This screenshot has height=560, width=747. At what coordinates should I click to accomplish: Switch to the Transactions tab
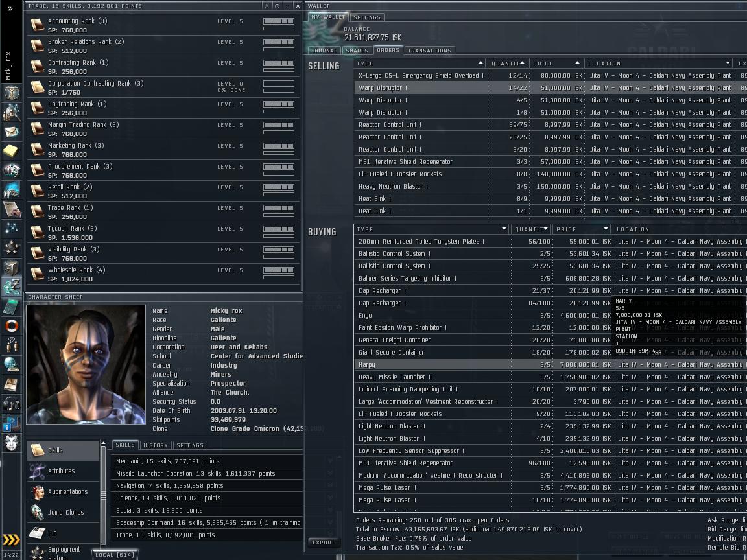click(x=430, y=51)
